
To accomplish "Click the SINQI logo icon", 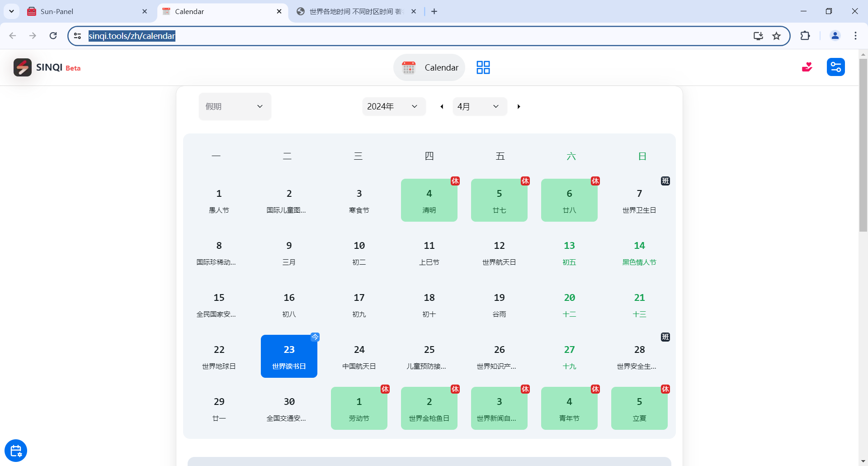I will (22, 67).
